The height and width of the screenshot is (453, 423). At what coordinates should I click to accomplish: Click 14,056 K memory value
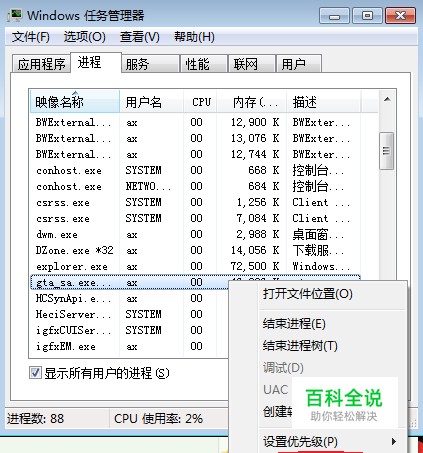pyautogui.click(x=255, y=250)
